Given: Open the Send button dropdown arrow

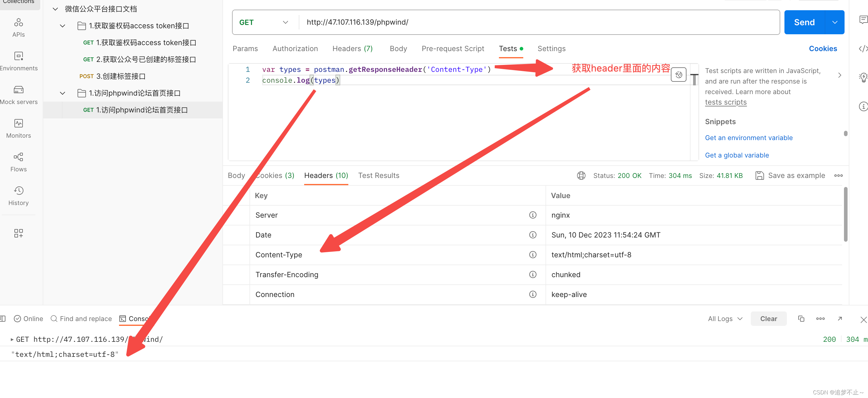Looking at the screenshot, I should click(835, 22).
